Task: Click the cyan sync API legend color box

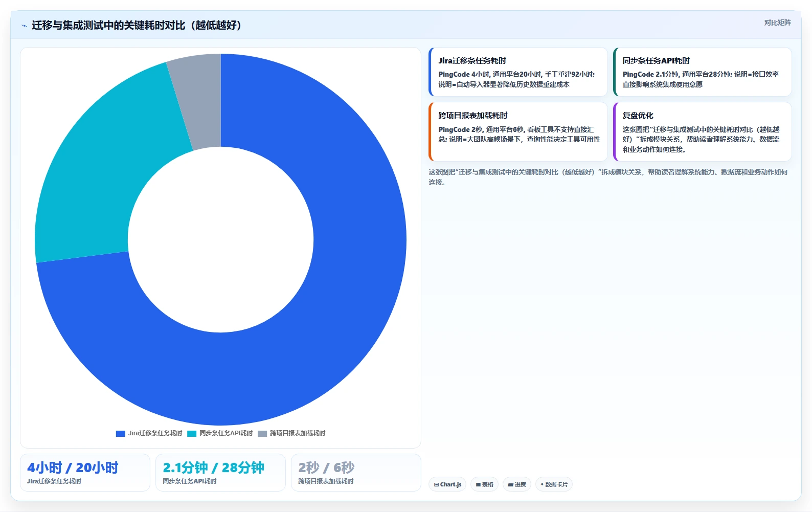Action: (x=192, y=434)
